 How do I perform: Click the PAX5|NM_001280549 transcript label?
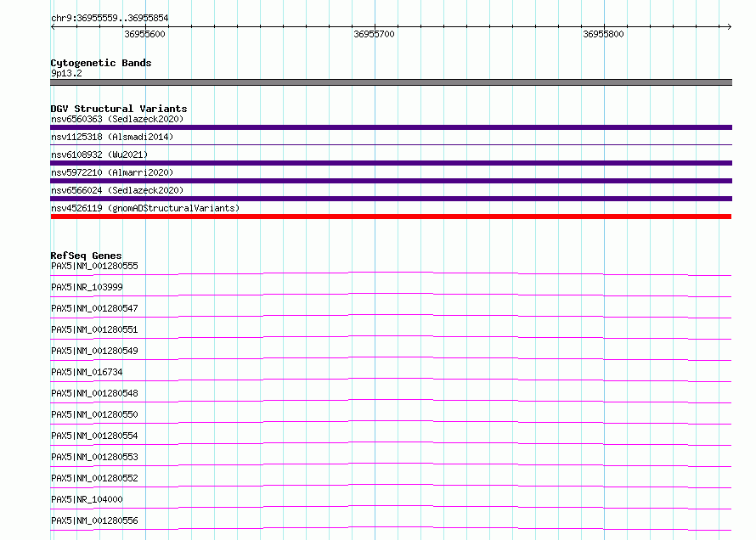tap(94, 351)
